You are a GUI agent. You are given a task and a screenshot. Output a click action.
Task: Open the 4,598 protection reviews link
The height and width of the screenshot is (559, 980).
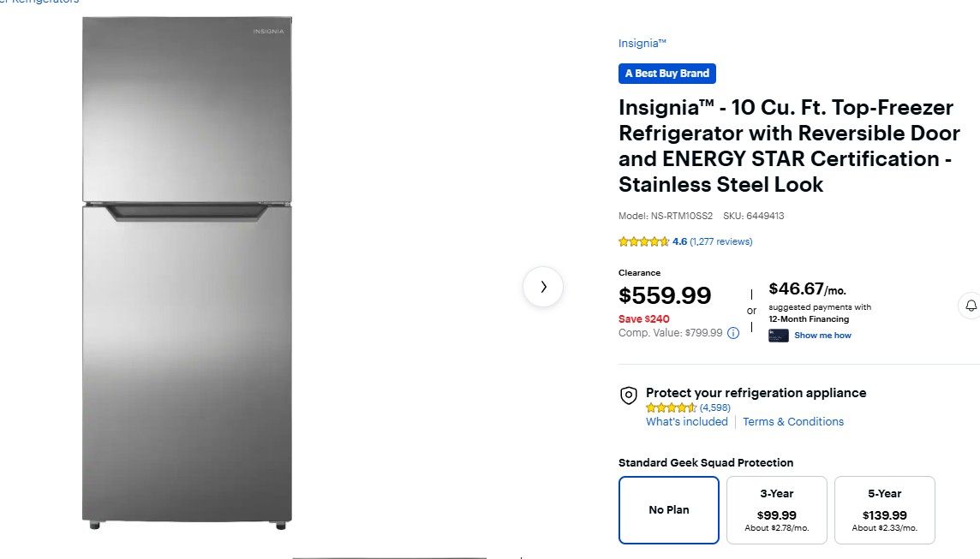(715, 407)
